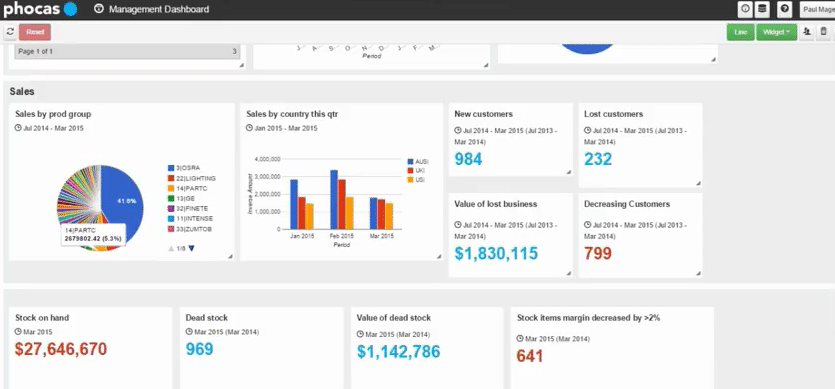Click the 22|LIGHTING legend entry

(x=192, y=178)
